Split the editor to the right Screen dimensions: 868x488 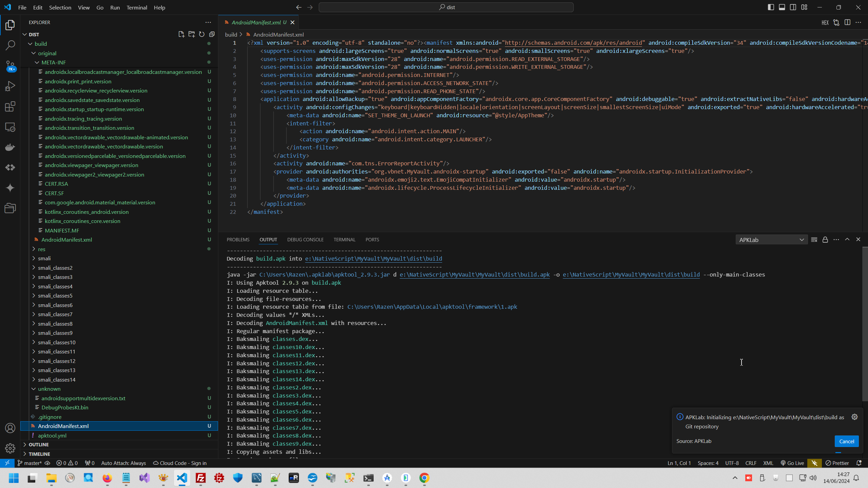point(848,22)
